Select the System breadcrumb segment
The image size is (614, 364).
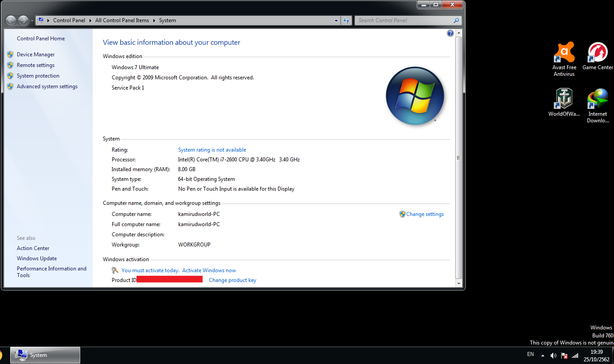(x=168, y=20)
